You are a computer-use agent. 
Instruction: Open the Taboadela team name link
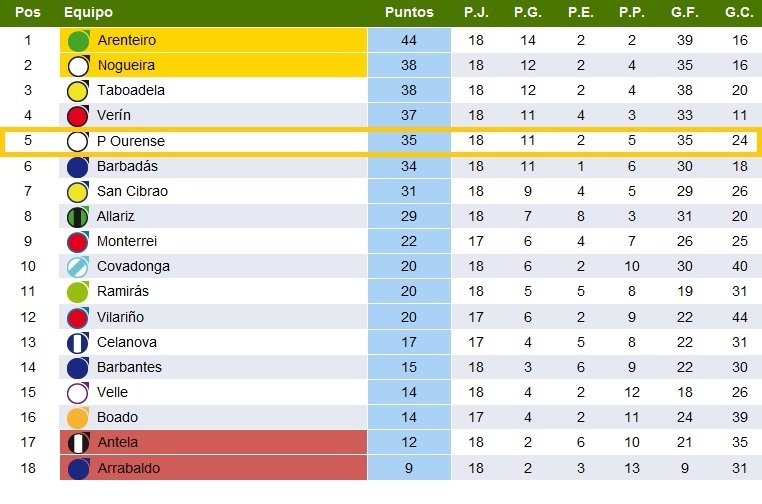pos(131,90)
